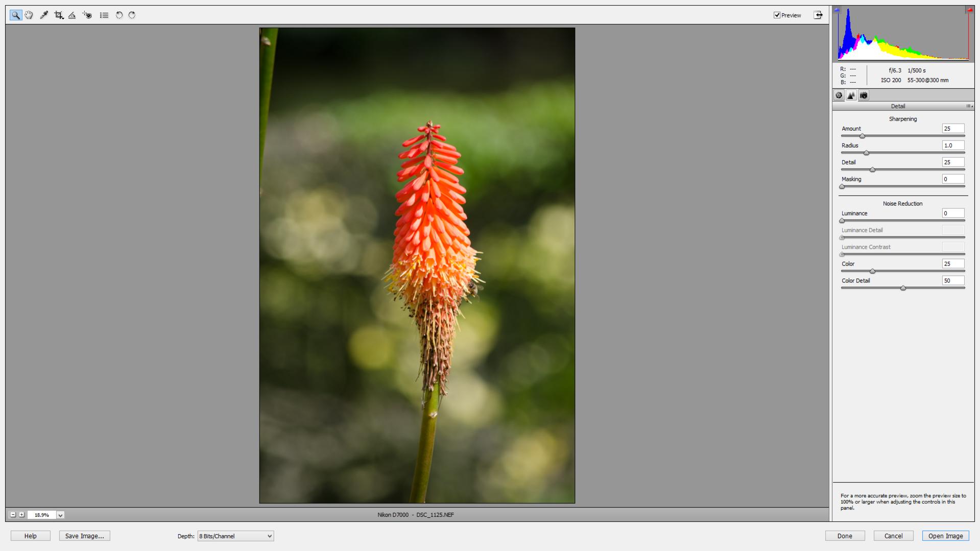
Task: Uncheck the Preview checkbox
Action: 777,15
